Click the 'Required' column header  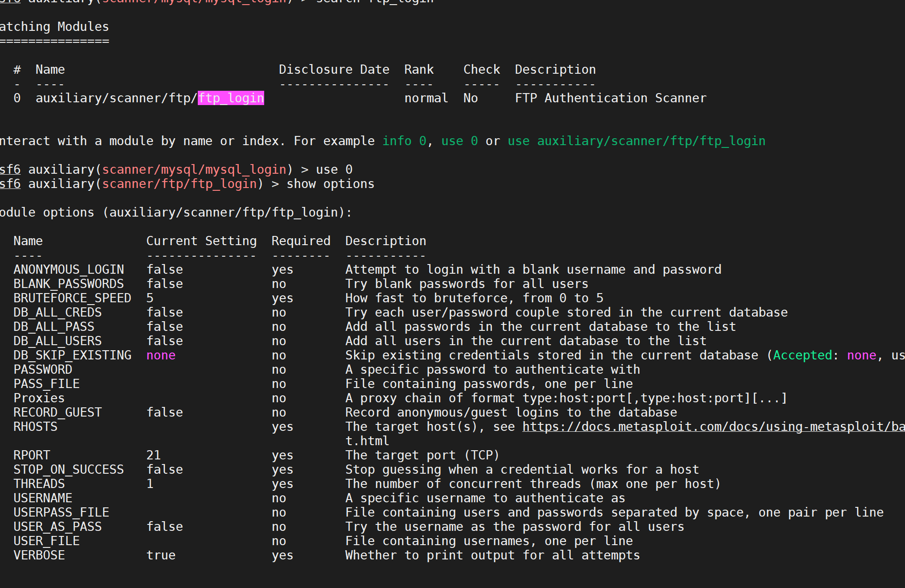tap(301, 241)
